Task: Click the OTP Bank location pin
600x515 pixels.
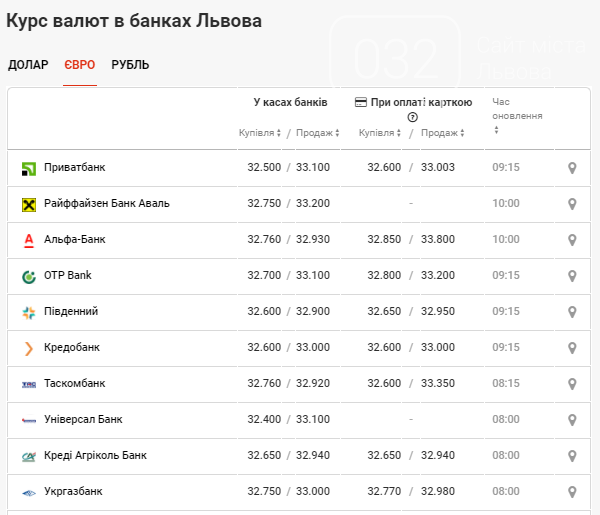Action: click(572, 276)
